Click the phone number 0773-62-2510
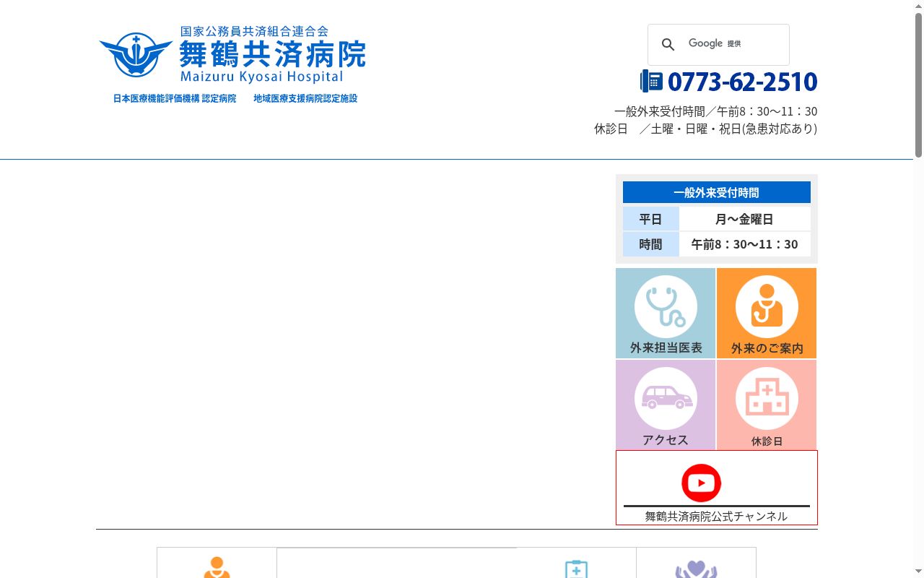This screenshot has width=924, height=578. click(x=742, y=82)
